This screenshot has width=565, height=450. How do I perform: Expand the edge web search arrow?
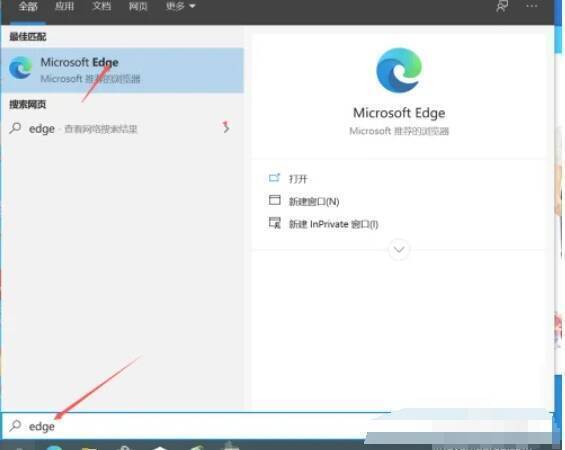pyautogui.click(x=226, y=128)
